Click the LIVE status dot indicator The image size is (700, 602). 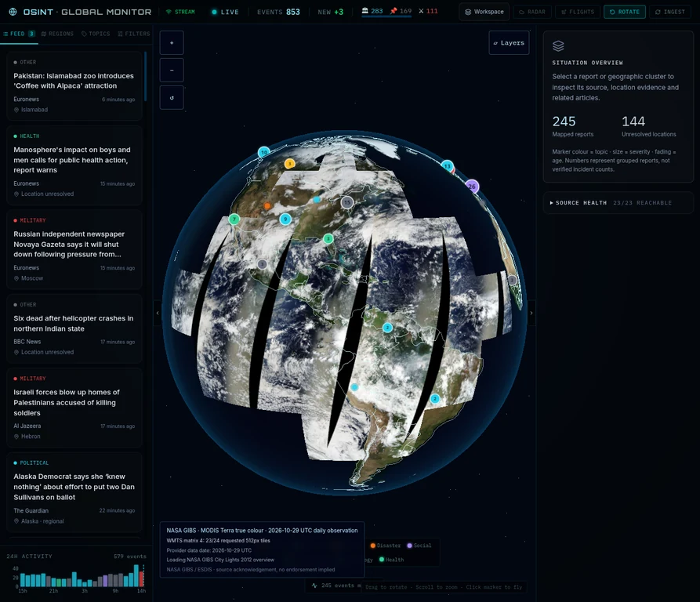(x=214, y=12)
